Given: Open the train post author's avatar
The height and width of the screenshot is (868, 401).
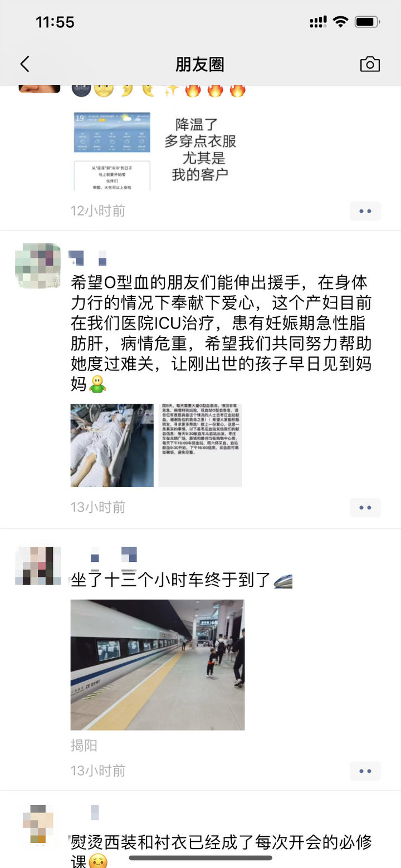Looking at the screenshot, I should click(x=38, y=566).
